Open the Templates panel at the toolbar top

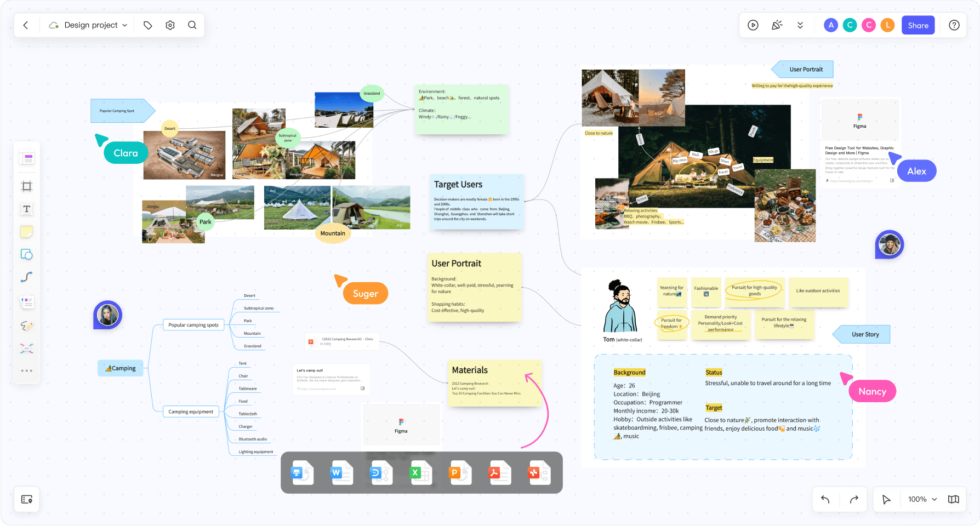click(x=26, y=158)
